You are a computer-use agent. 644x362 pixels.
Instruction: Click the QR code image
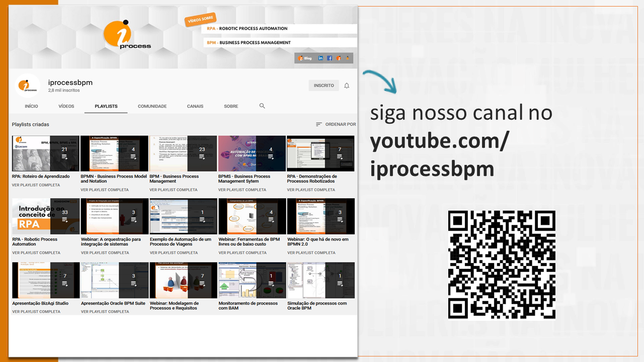coord(502,264)
